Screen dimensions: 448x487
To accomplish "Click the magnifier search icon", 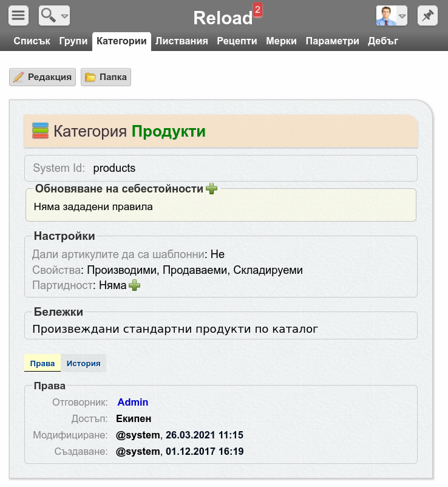I will click(48, 15).
